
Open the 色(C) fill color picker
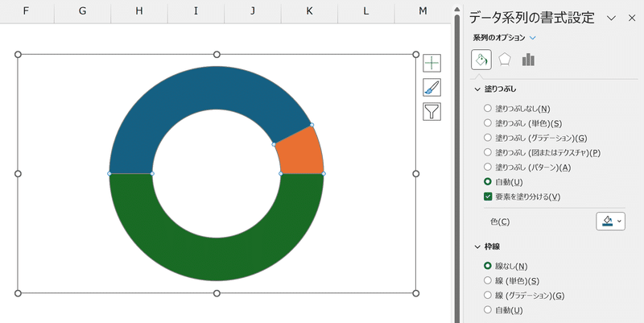(610, 222)
